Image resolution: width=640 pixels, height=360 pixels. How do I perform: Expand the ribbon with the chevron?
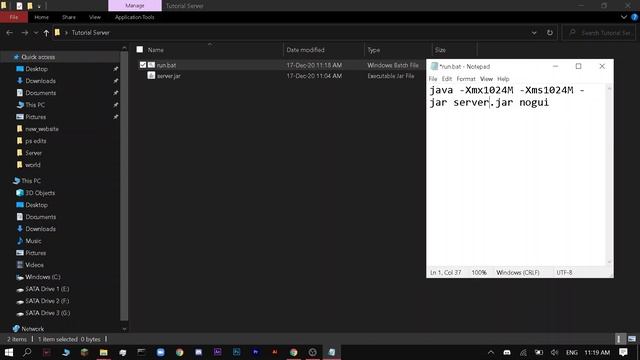coord(624,17)
